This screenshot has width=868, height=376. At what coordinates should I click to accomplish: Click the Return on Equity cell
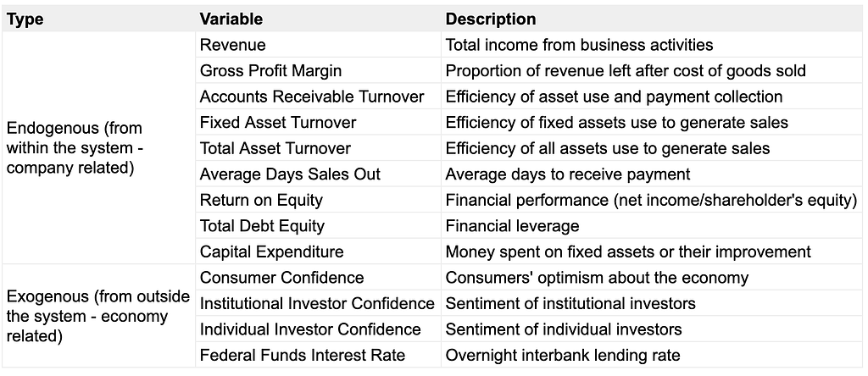click(319, 200)
